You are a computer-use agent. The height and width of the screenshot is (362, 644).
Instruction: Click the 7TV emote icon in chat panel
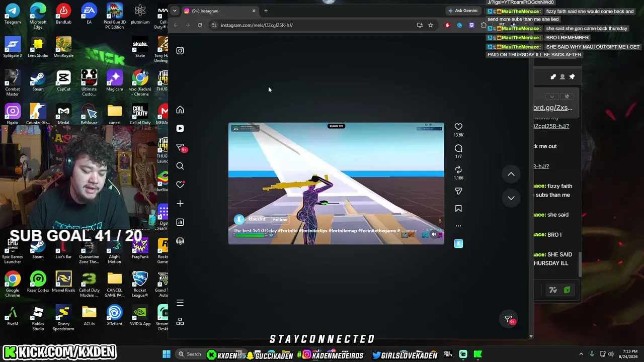tap(553, 290)
